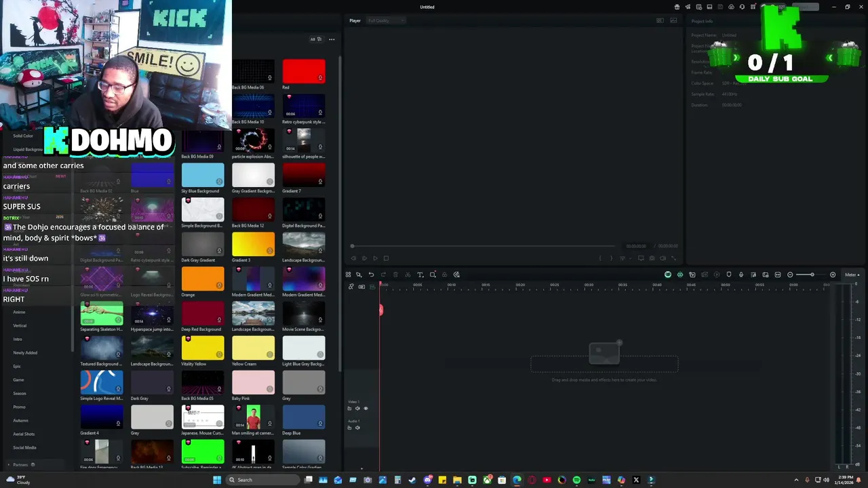Image resolution: width=868 pixels, height=488 pixels.
Task: Select Separating Skeleton green screen thumbnail
Action: 102,313
